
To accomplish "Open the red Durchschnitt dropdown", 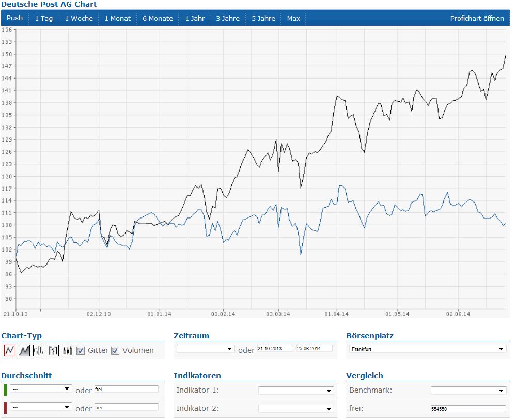I will [x=41, y=407].
